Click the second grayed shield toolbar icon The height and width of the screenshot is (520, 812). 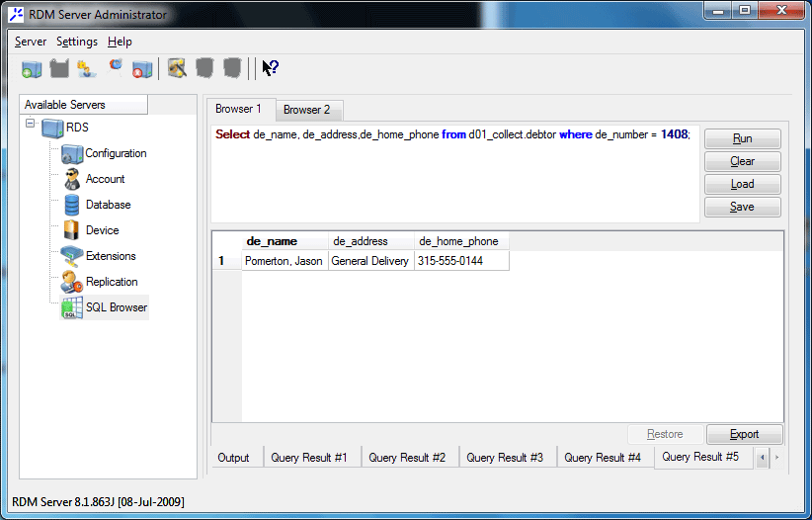[232, 68]
